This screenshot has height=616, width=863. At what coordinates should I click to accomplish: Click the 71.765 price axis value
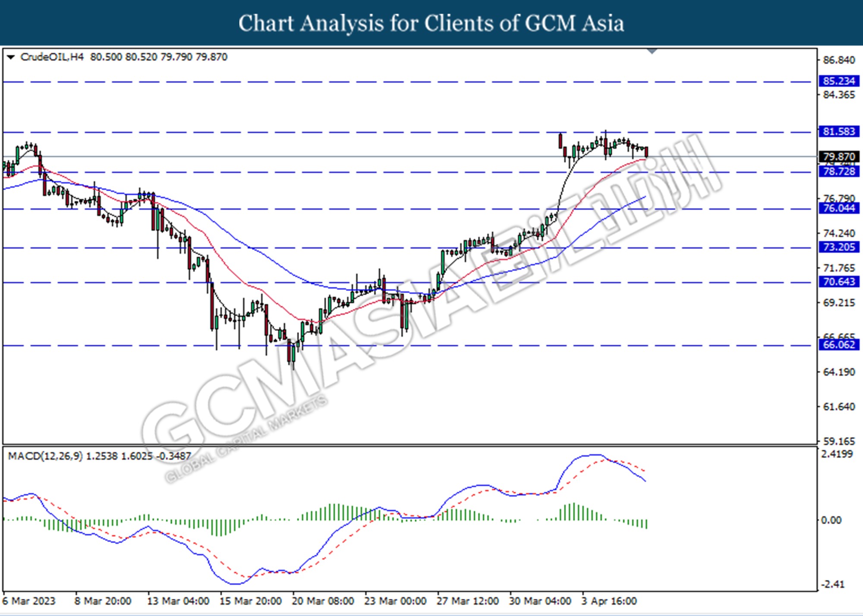[839, 268]
